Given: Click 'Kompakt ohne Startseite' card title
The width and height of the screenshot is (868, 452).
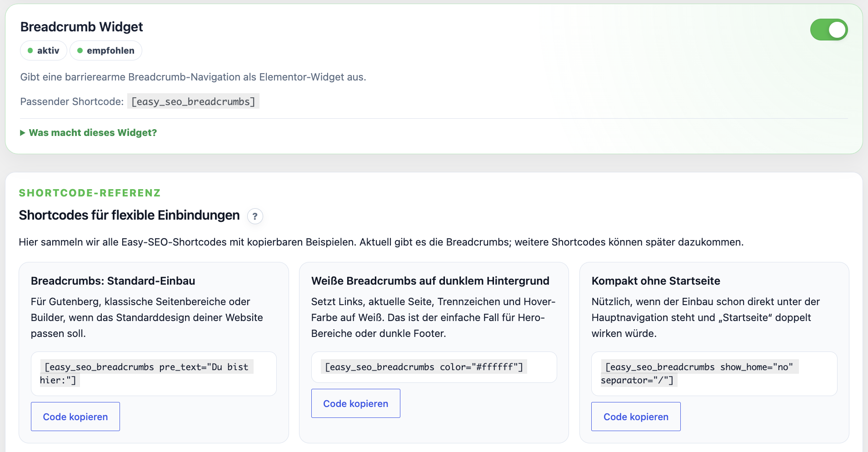Looking at the screenshot, I should coord(656,281).
